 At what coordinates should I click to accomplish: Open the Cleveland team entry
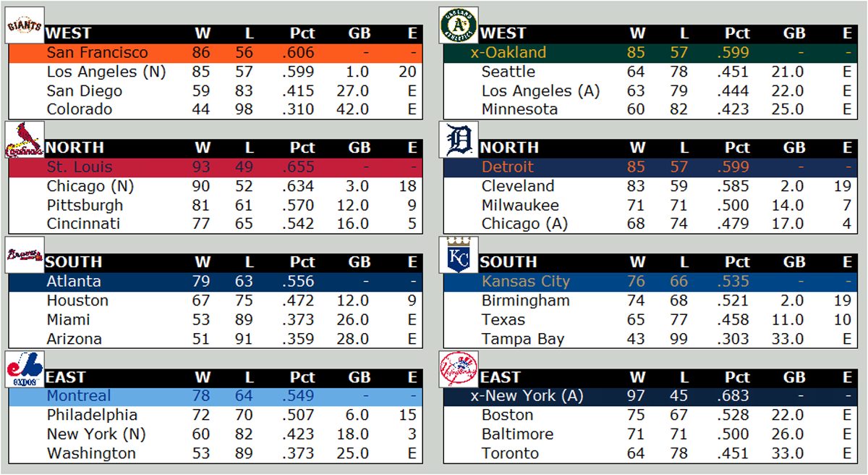tap(518, 186)
